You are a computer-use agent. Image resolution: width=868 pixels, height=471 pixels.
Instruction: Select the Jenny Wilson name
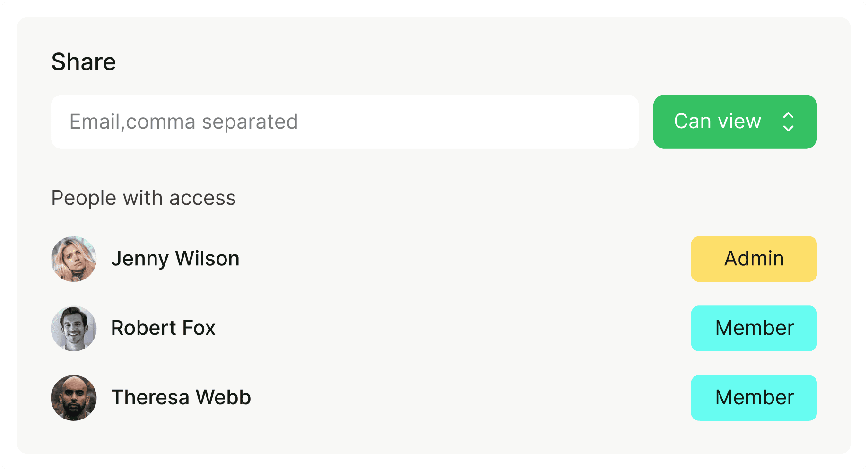coord(175,259)
